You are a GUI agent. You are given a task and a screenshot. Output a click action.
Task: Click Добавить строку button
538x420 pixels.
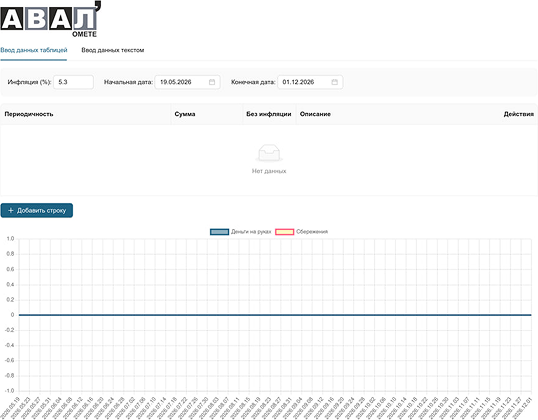pyautogui.click(x=37, y=210)
